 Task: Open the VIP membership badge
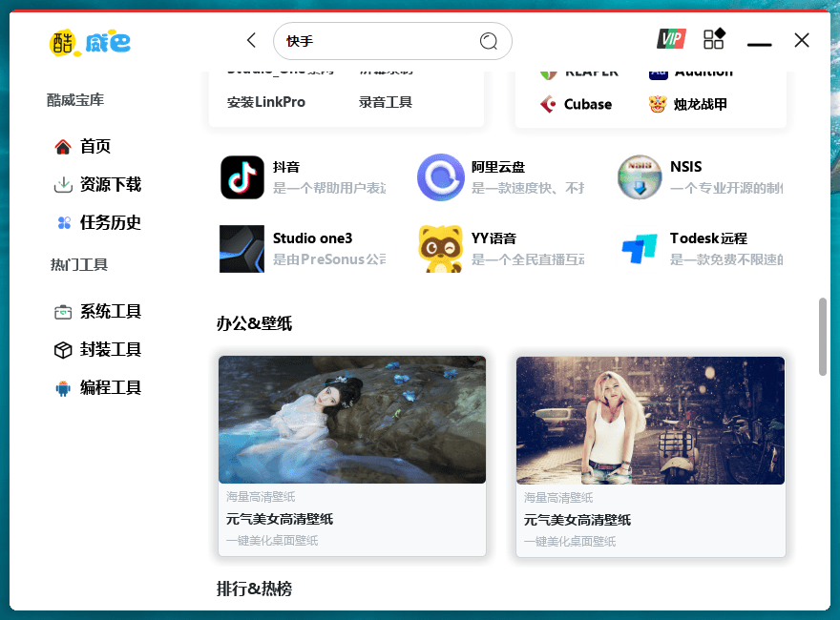pyautogui.click(x=671, y=39)
